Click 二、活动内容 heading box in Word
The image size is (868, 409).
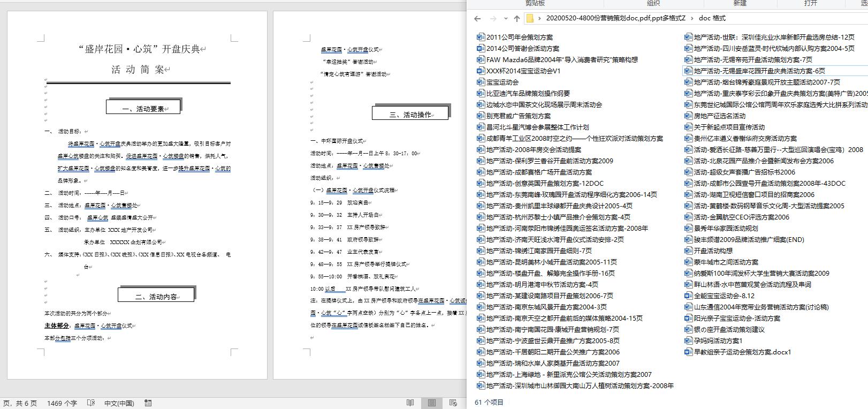pos(157,294)
